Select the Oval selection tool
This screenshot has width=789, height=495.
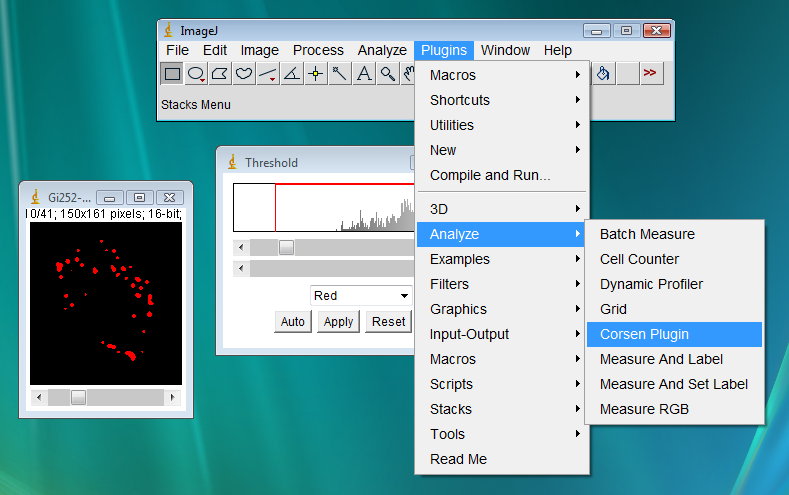[x=196, y=74]
